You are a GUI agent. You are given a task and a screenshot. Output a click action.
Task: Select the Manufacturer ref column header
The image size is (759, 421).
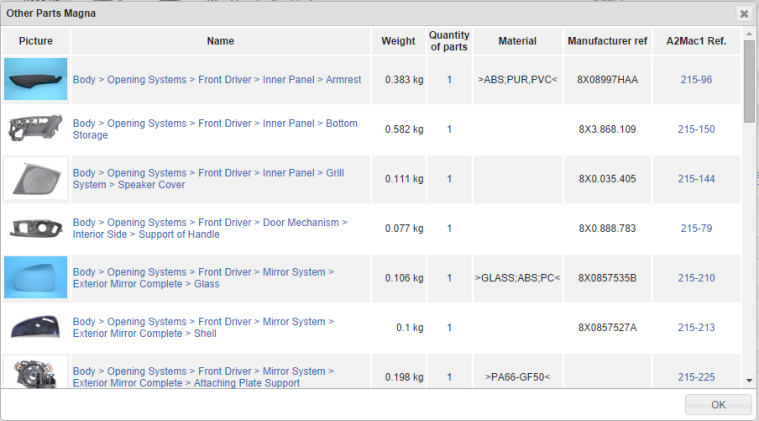click(607, 41)
